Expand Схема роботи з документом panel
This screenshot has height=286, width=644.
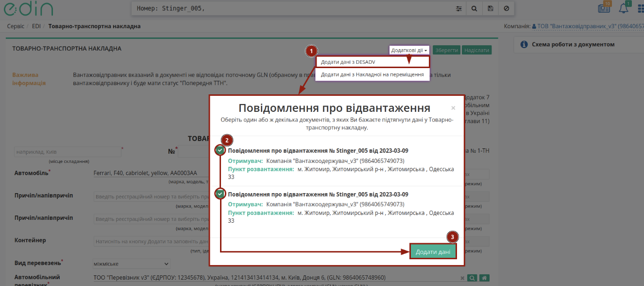(x=579, y=44)
